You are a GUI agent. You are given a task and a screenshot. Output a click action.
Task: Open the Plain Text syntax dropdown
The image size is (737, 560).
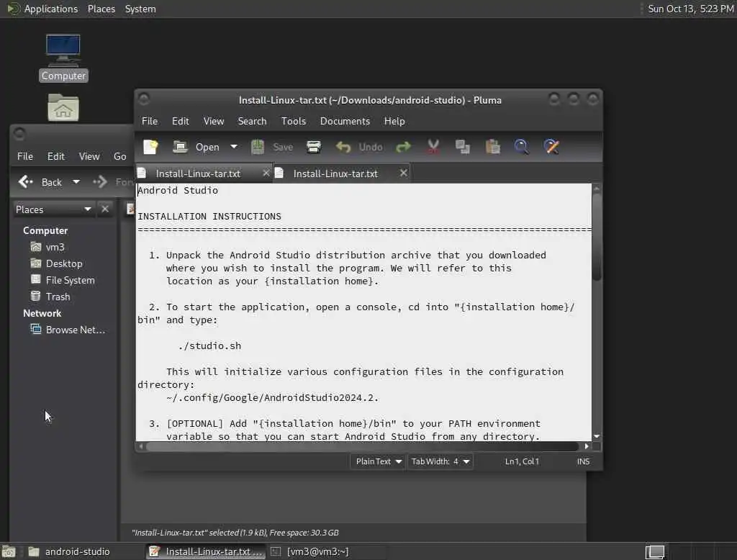pos(379,461)
